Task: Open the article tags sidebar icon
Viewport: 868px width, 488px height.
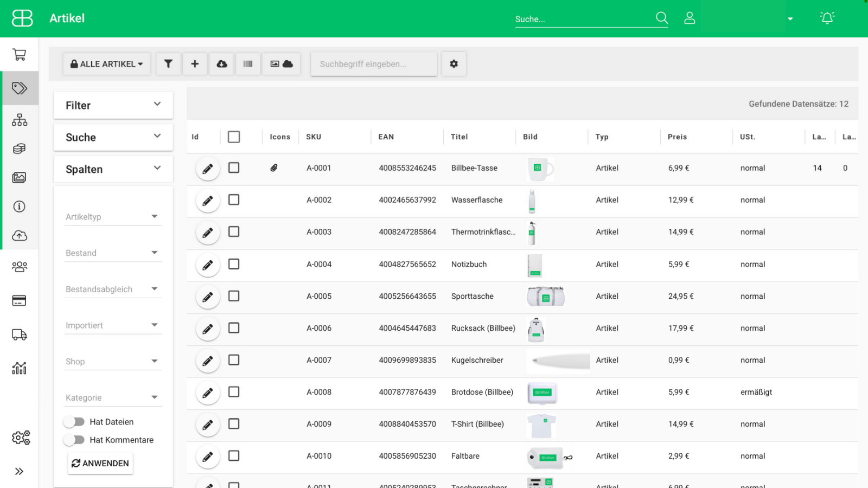Action: pos(20,88)
